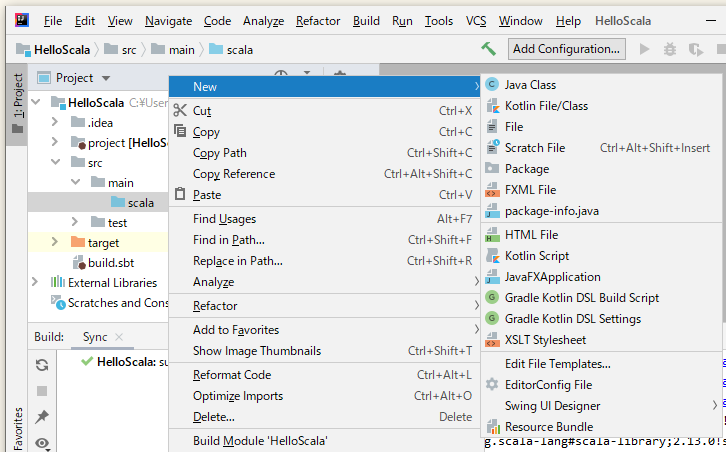Click the scala breadcrumb in navigation bar

[x=231, y=50]
